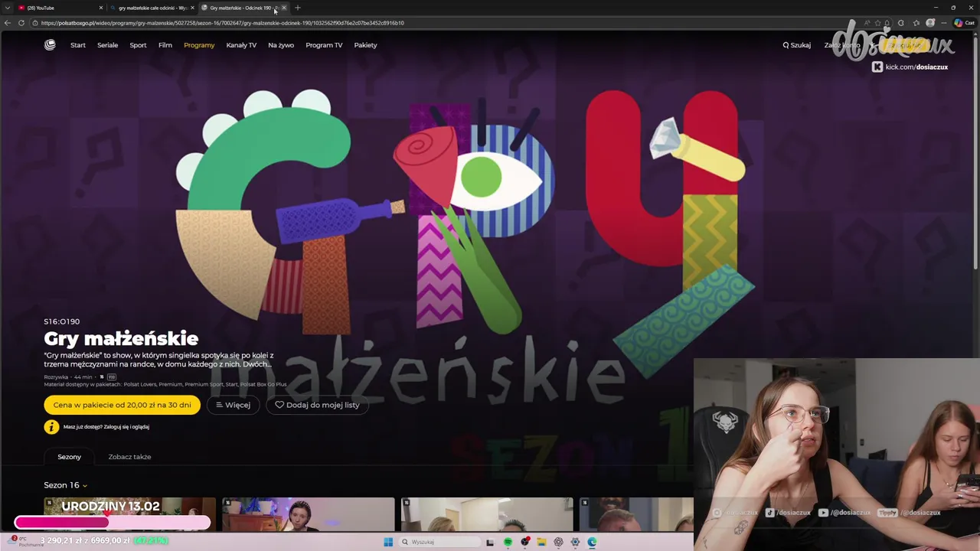Viewport: 980px width, 551px height.
Task: Open the settings gear taskbar icon
Action: (575, 542)
